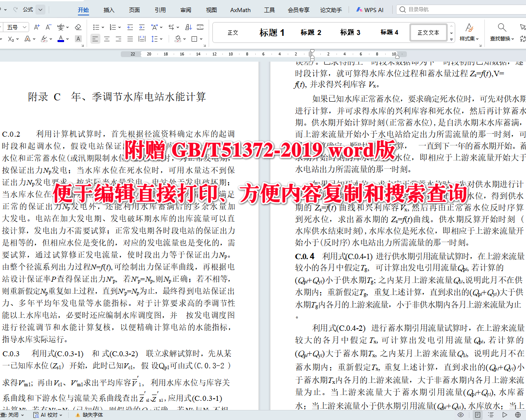Click the select arrow tool icon

tap(523, 27)
